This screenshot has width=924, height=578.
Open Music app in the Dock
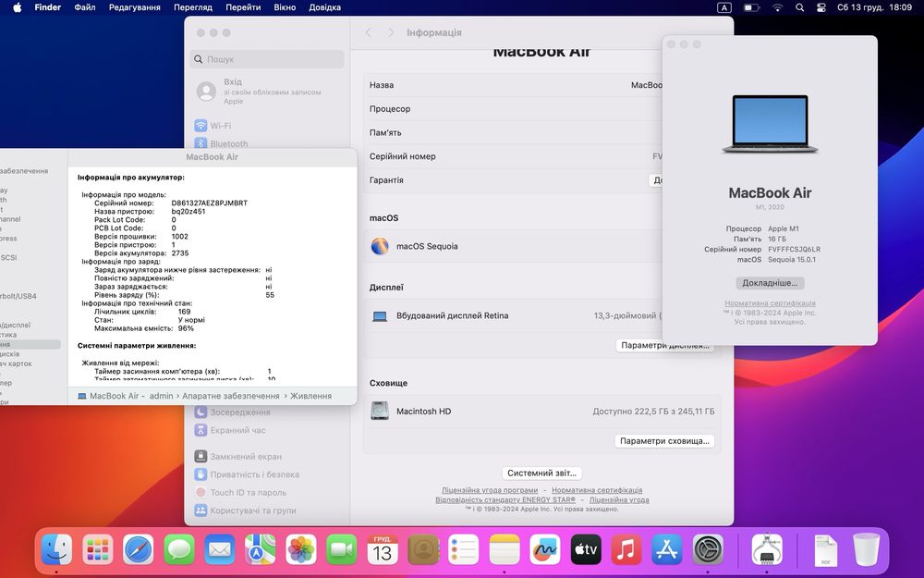626,549
